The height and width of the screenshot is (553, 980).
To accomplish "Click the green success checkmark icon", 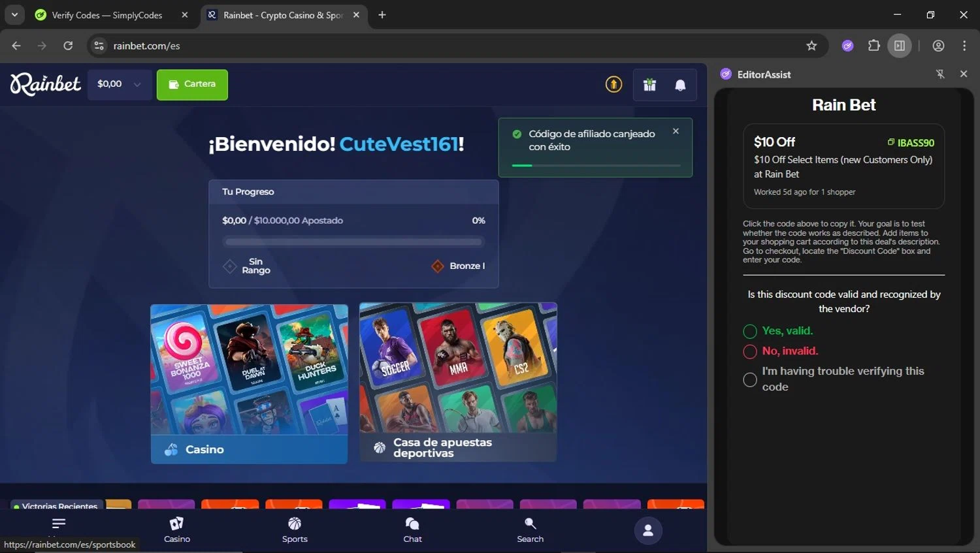I will (517, 134).
